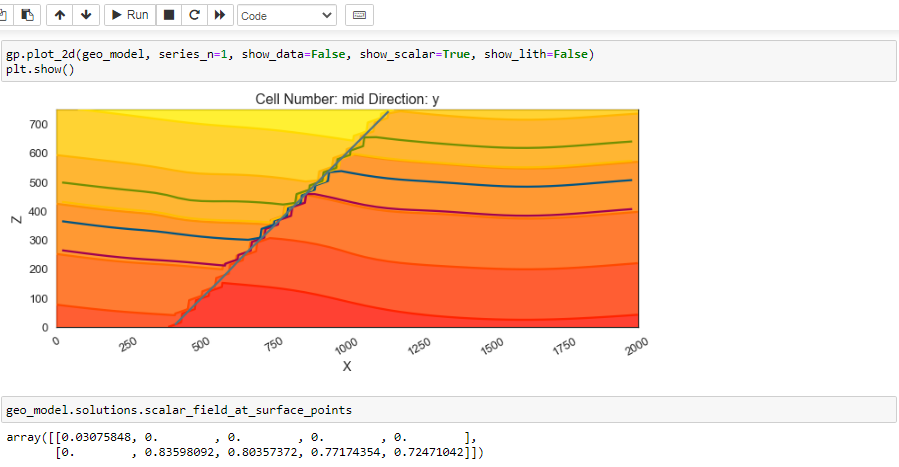Move the selected cell down
899x467 pixels.
(86, 15)
